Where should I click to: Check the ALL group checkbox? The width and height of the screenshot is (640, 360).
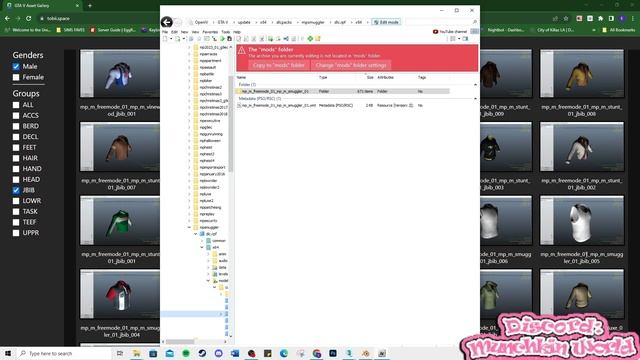click(16, 105)
